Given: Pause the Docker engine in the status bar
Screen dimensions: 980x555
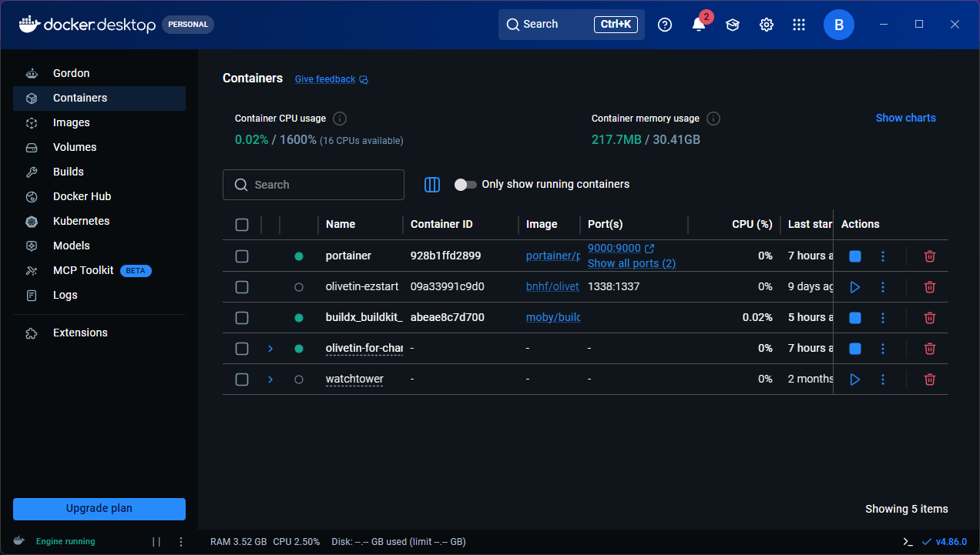Looking at the screenshot, I should click(x=156, y=542).
